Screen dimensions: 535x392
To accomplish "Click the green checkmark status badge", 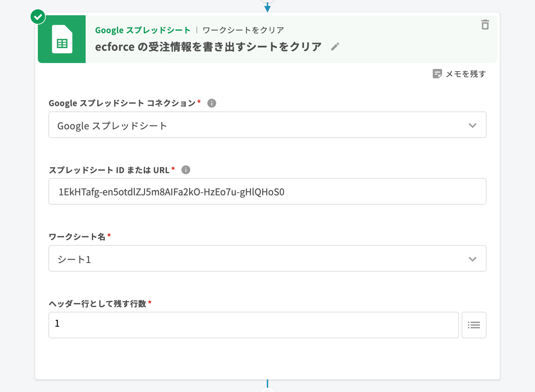I will (x=38, y=17).
